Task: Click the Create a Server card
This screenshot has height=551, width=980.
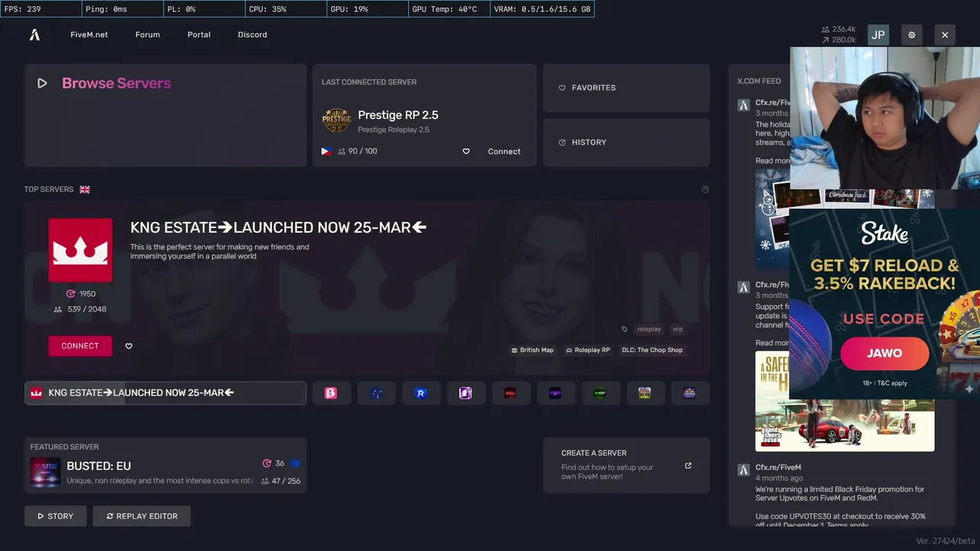Action: tap(626, 465)
